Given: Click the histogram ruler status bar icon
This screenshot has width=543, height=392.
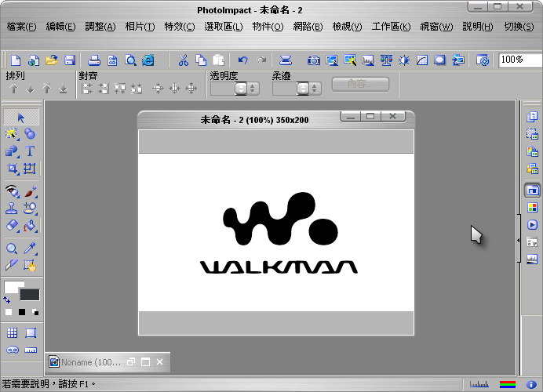Looking at the screenshot, I should click(x=479, y=384).
